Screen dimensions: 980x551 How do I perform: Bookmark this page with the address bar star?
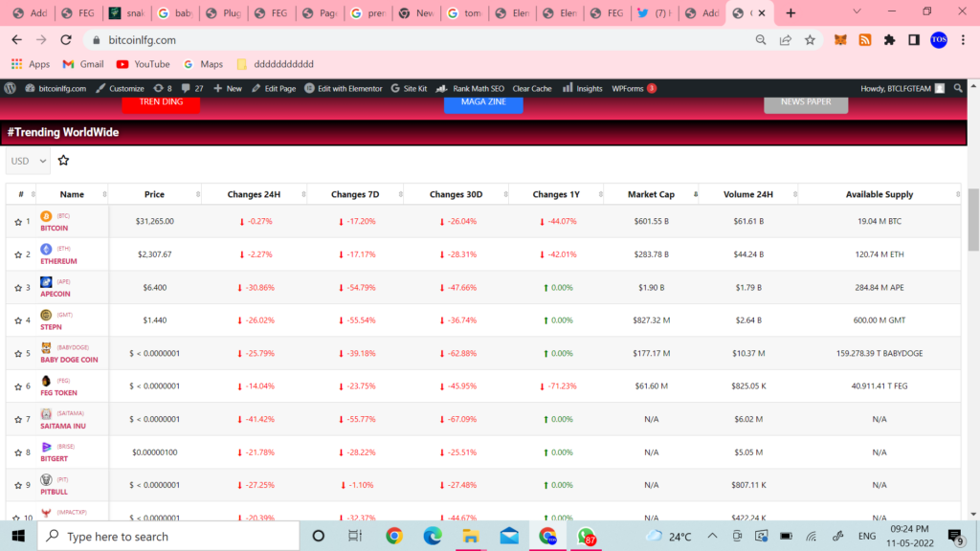[810, 40]
